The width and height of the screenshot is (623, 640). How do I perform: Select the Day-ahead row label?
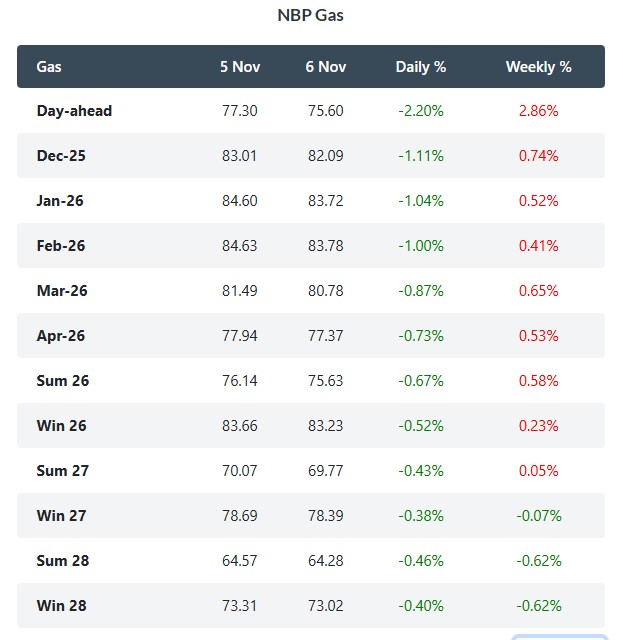click(74, 111)
